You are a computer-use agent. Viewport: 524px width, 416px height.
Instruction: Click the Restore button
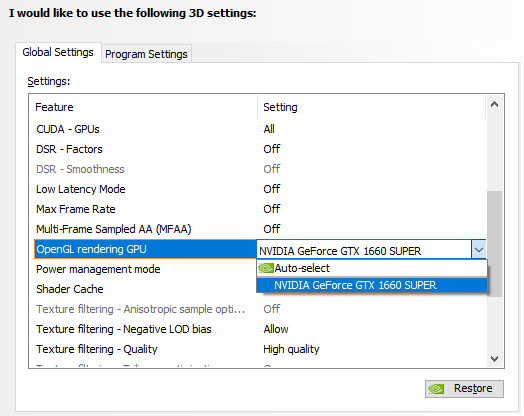[x=464, y=389]
